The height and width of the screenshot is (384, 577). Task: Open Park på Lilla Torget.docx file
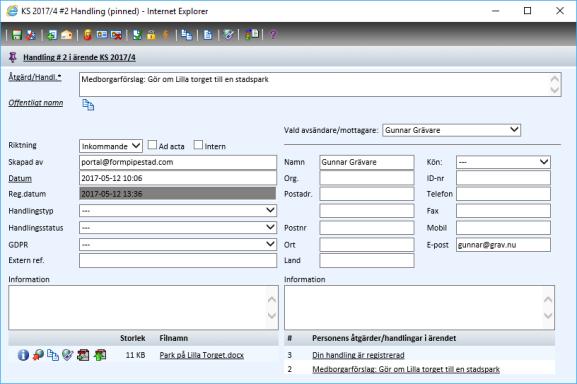202,355
